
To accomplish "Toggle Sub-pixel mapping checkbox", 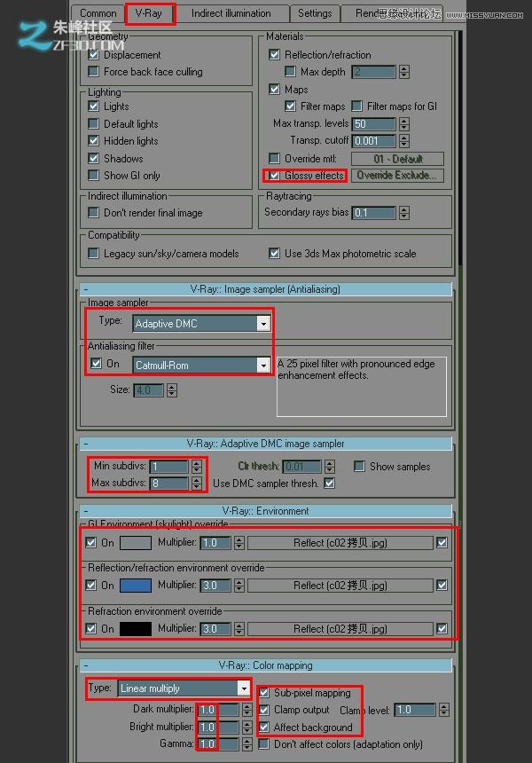I will pyautogui.click(x=263, y=692).
